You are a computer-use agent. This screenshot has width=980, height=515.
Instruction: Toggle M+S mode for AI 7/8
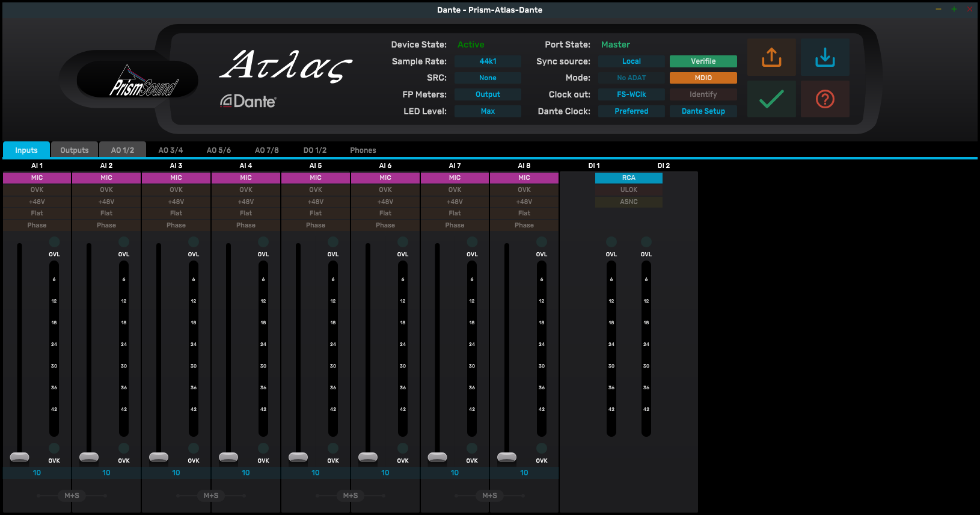pos(490,496)
